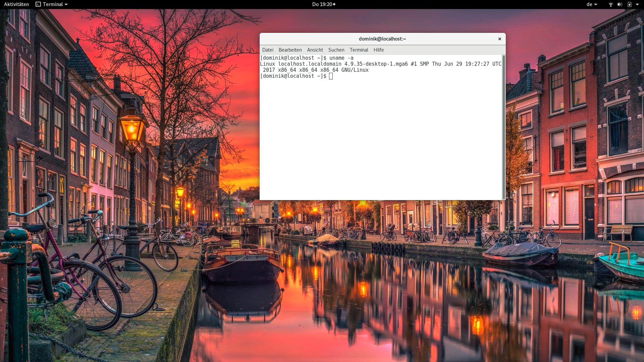The width and height of the screenshot is (644, 362).
Task: Click the terminal command prompt cursor
Action: (x=331, y=76)
